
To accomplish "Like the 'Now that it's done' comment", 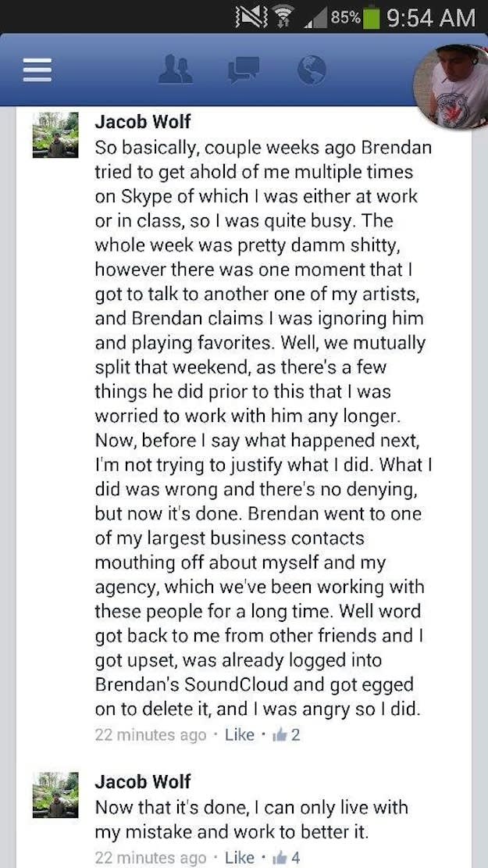I will 240,858.
